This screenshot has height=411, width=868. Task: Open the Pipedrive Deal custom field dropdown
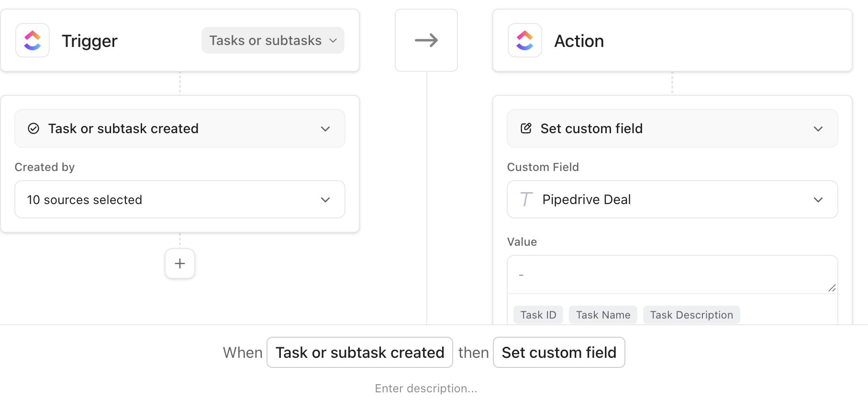672,199
